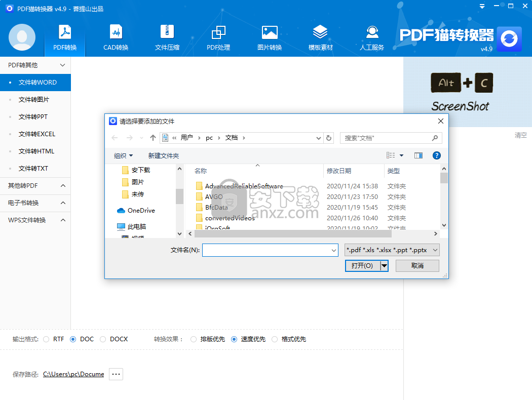Select 文件转WORD in the sidebar

[x=35, y=83]
